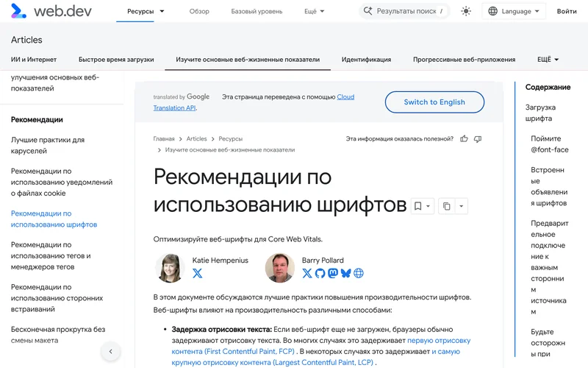Open Рекомендации по использованию уведомлений о файлах cookie
Screen dimensions: 588x368
pyautogui.click(x=62, y=182)
